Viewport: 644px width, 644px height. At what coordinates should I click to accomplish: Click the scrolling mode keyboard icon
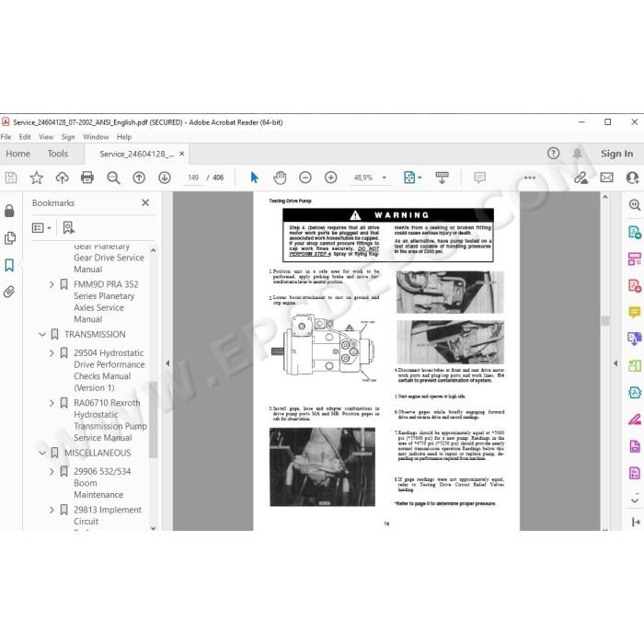click(442, 178)
